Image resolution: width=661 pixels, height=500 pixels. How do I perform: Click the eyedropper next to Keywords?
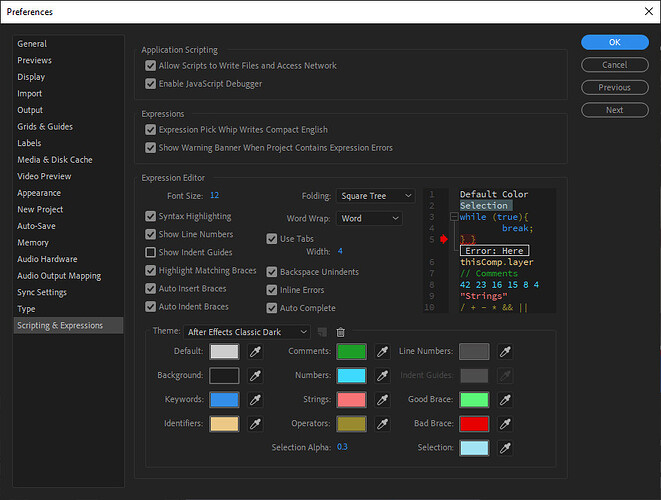pyautogui.click(x=256, y=399)
